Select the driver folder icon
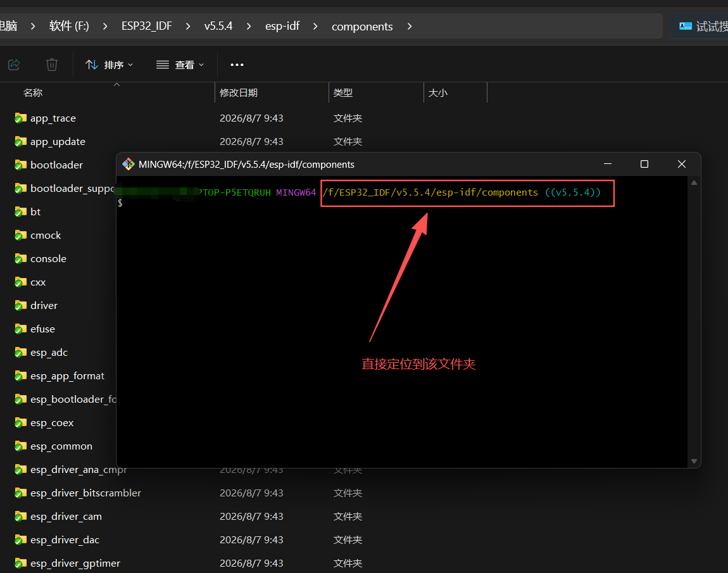This screenshot has width=728, height=573. 20,306
